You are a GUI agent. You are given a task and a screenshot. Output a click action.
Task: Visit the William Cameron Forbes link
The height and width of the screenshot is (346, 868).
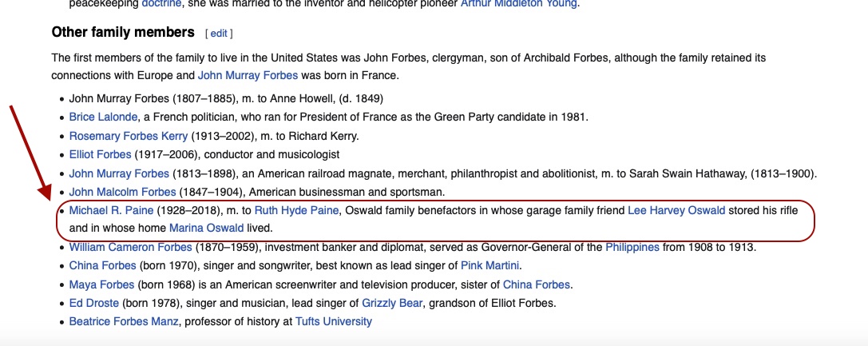coord(131,247)
